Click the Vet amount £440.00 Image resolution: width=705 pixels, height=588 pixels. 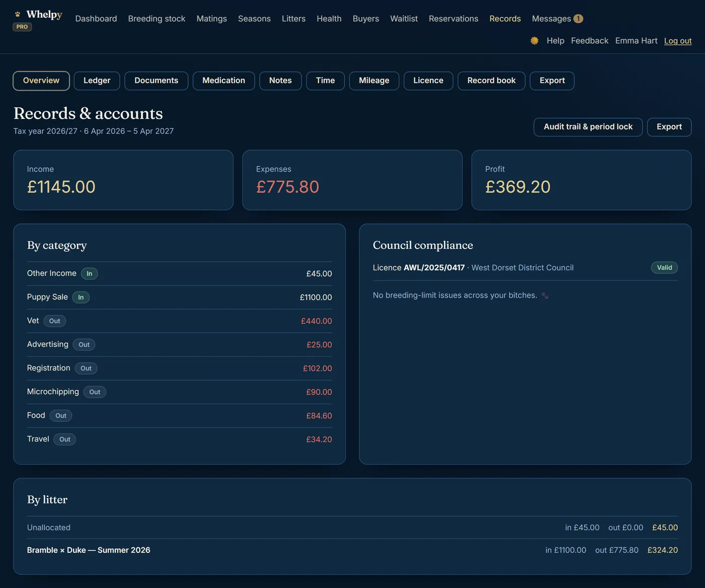(316, 321)
